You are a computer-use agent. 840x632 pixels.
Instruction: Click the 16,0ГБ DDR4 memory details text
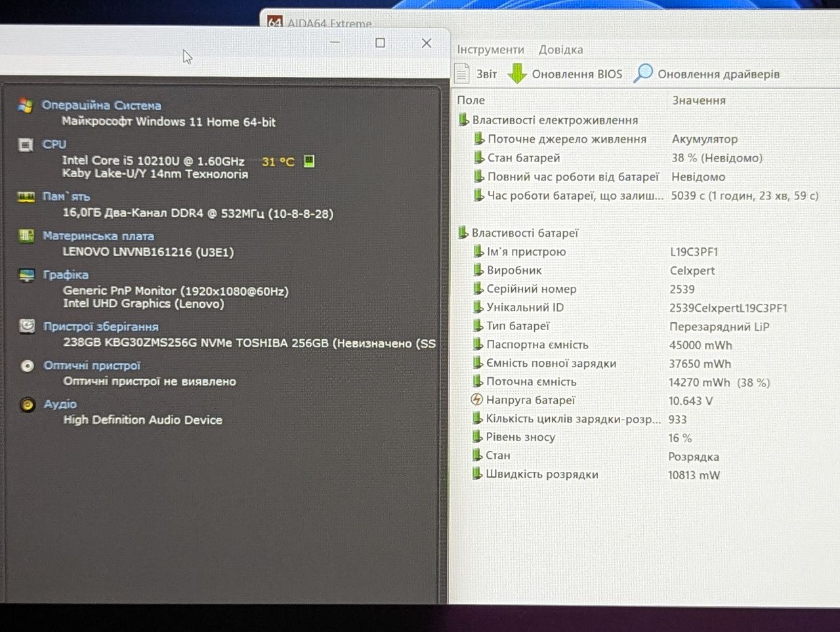(x=198, y=213)
